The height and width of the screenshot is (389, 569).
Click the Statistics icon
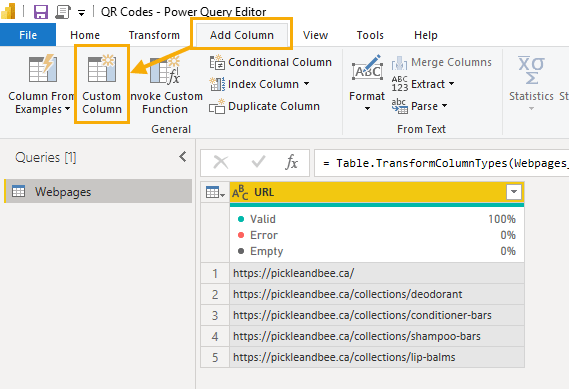click(x=531, y=70)
